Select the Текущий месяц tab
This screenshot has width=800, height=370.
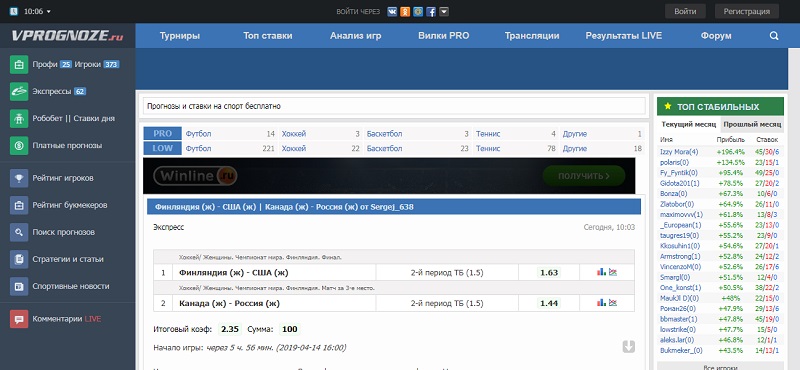click(689, 124)
